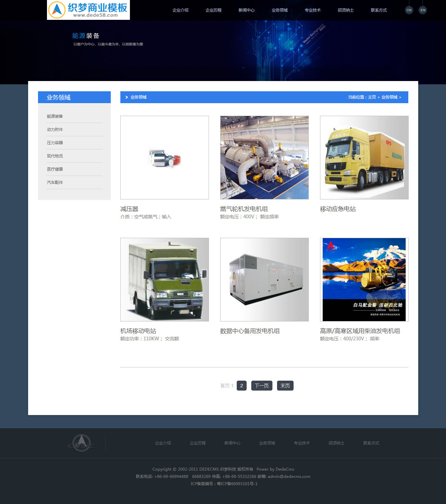Click the gray footer logo emblem
The image size is (446, 504).
[81, 443]
